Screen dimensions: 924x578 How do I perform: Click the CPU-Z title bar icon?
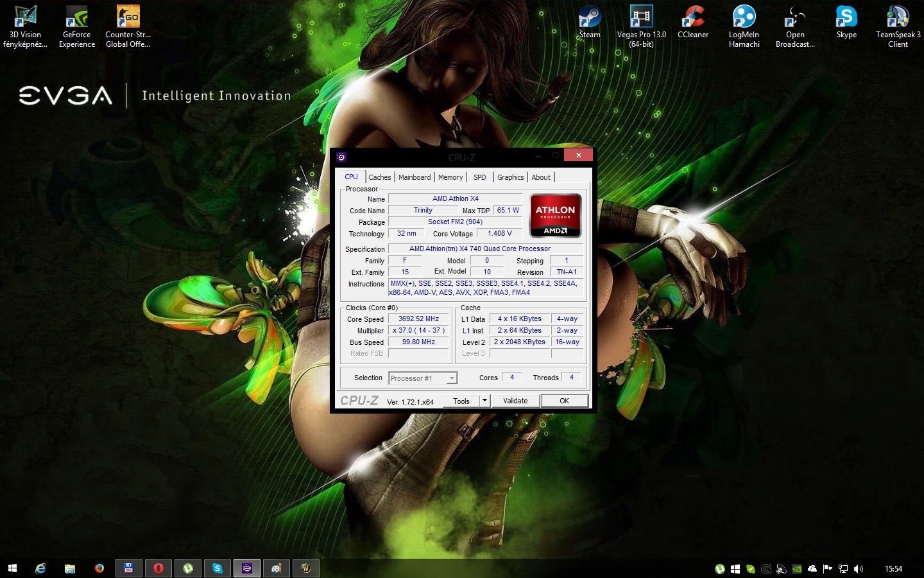341,157
